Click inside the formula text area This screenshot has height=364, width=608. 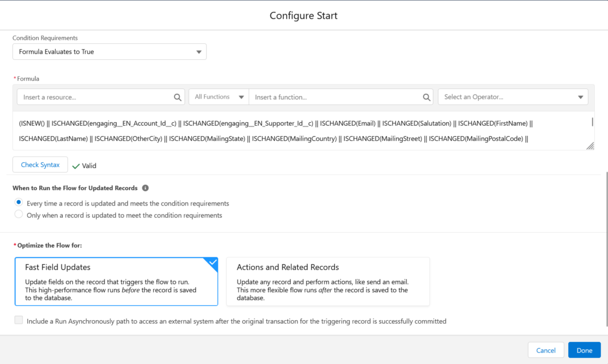[x=297, y=131]
